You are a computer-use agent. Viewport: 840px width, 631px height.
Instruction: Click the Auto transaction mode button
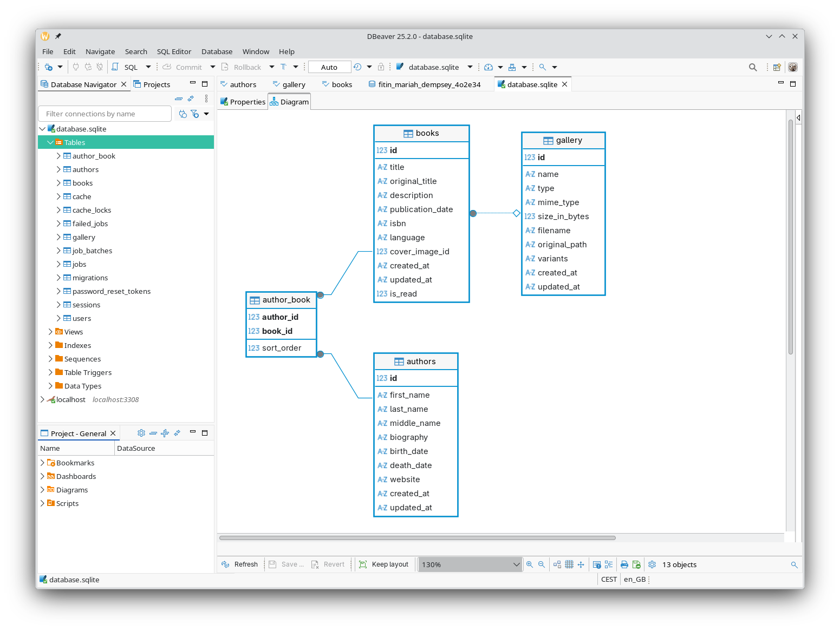pos(329,67)
